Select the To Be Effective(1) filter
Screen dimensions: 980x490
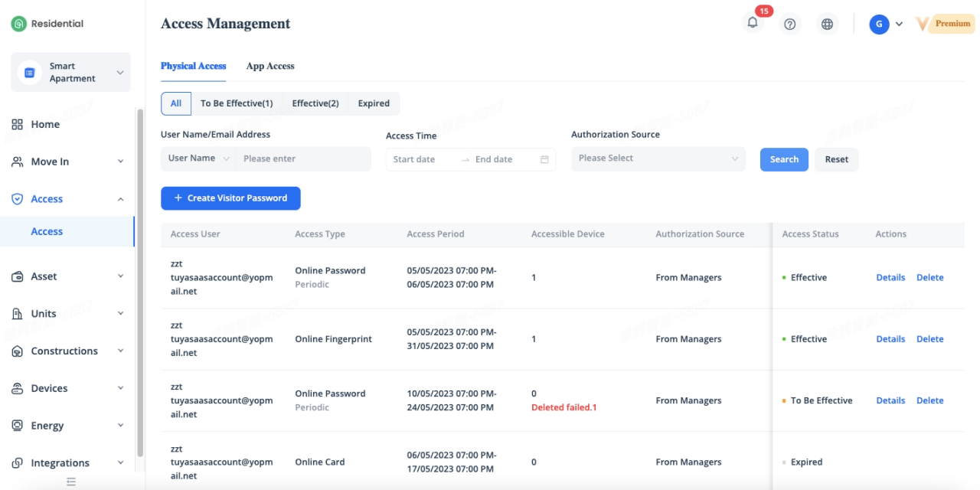[x=237, y=103]
